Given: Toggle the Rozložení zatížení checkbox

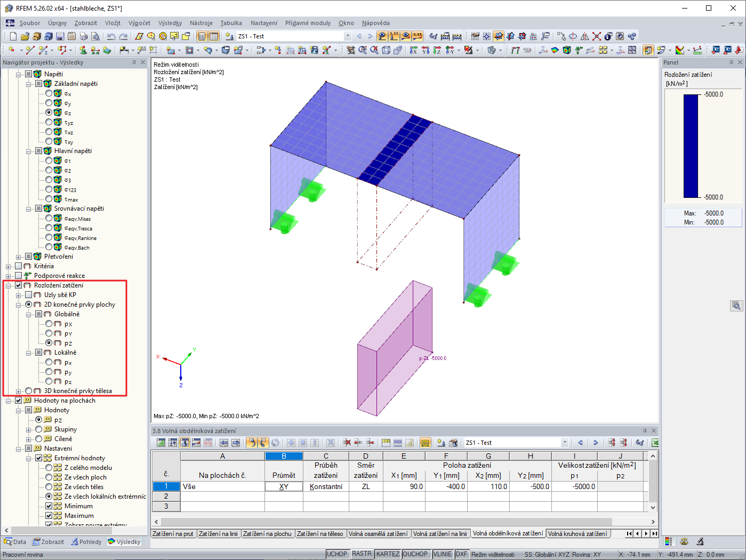Looking at the screenshot, I should point(19,285).
